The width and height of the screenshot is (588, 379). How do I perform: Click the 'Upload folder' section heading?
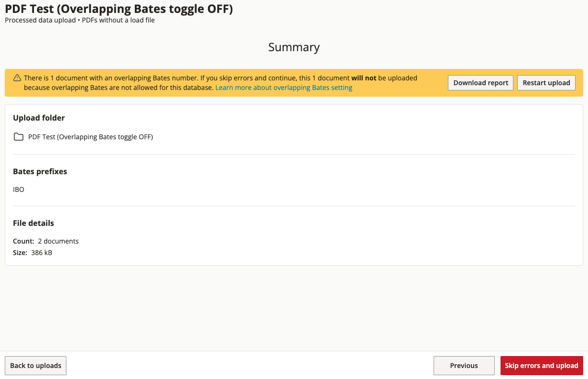pos(39,118)
